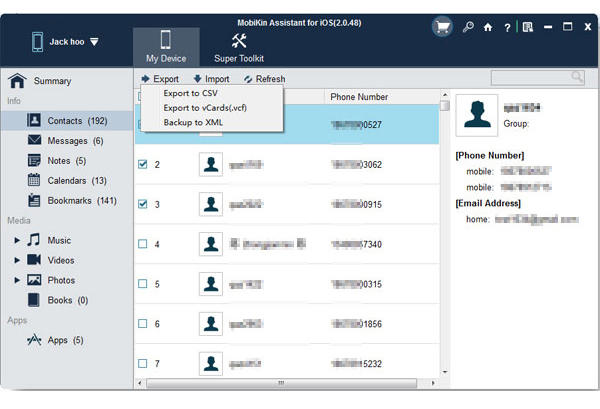Click avatar of contact row 2
The height and width of the screenshot is (409, 600).
pos(211,164)
